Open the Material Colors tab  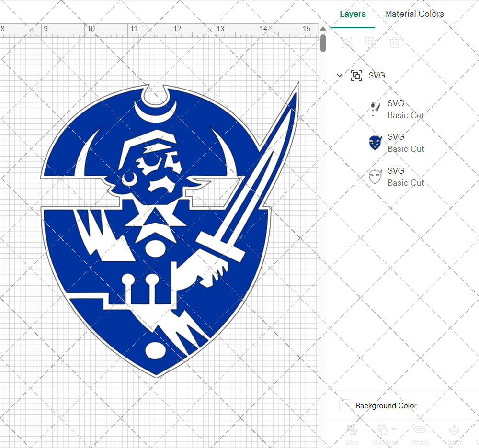tap(414, 14)
